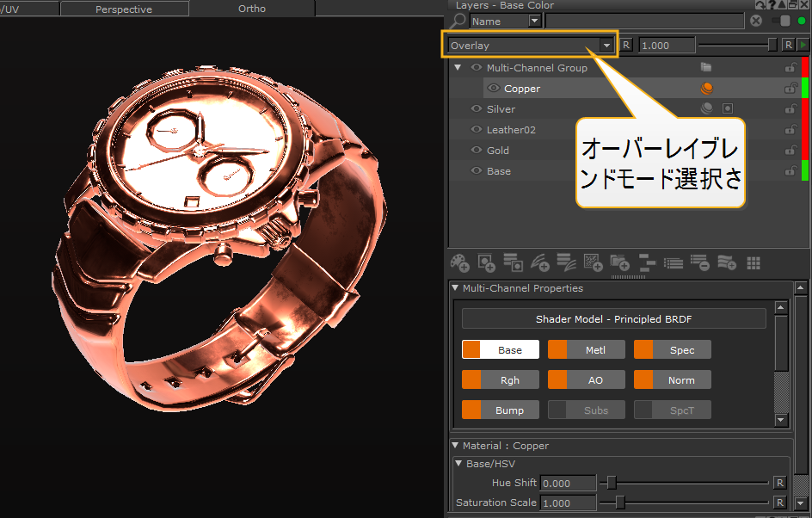812x518 pixels.
Task: Collapse the Multi-Channel Group layer
Action: coord(458,68)
